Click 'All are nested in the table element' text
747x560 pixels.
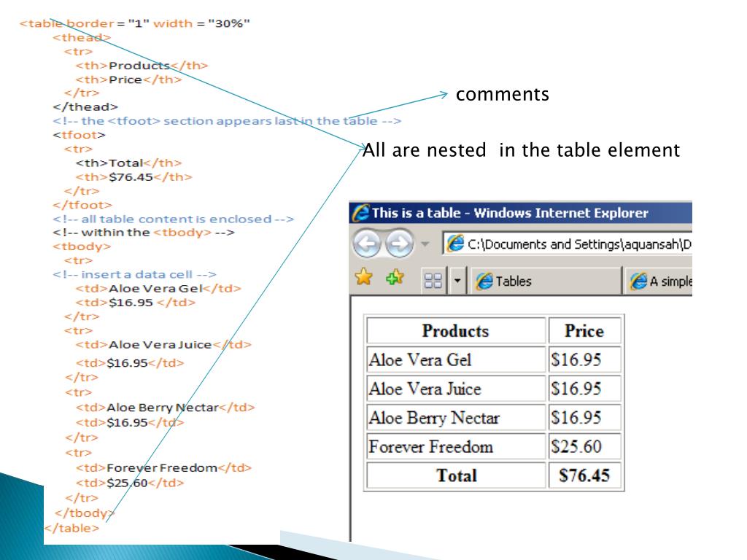point(521,150)
